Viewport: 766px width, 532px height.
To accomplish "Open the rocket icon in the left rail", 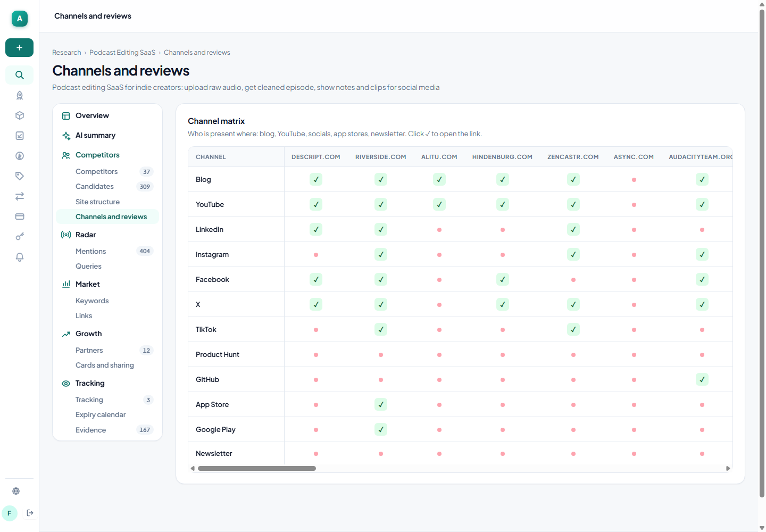I will [x=20, y=95].
